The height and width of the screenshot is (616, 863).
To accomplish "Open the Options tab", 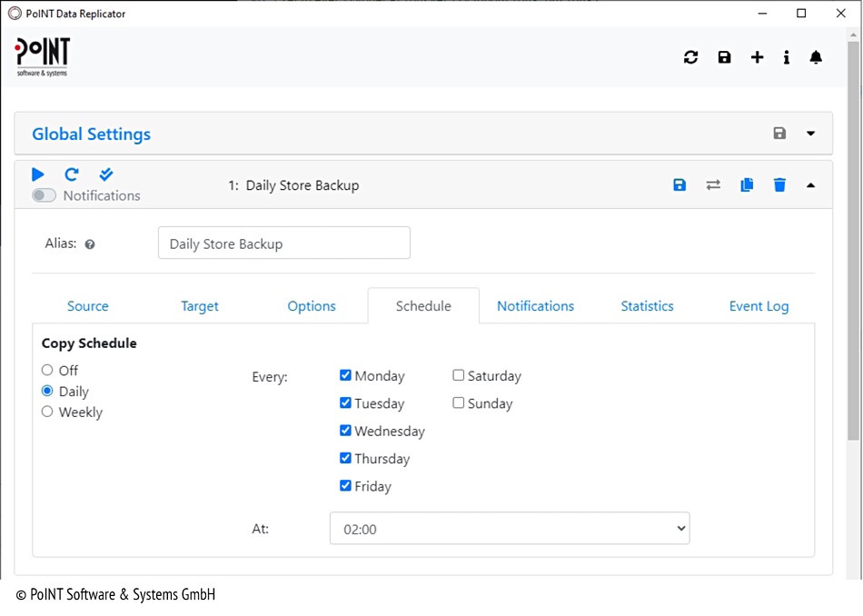I will [x=312, y=306].
